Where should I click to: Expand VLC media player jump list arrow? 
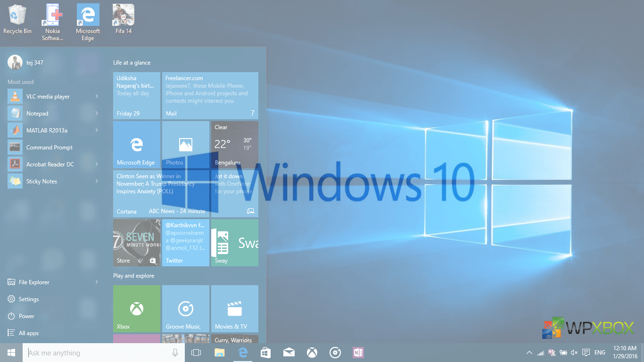(x=97, y=97)
